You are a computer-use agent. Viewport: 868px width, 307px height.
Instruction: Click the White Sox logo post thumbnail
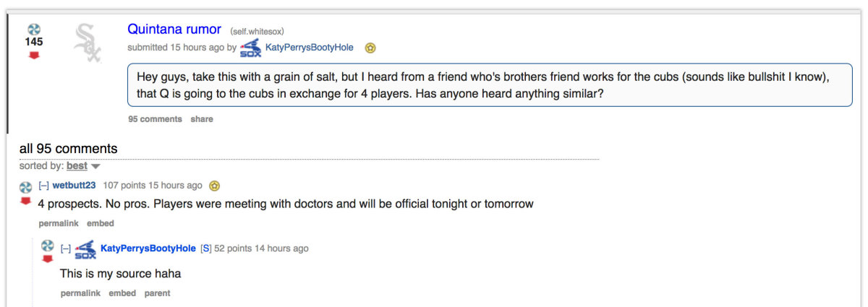(x=88, y=43)
